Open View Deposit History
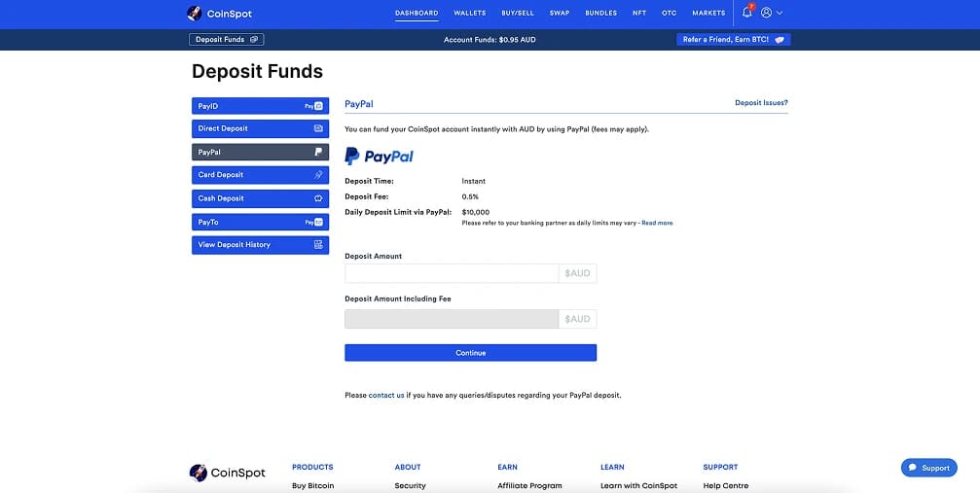This screenshot has width=980, height=493. (x=260, y=245)
